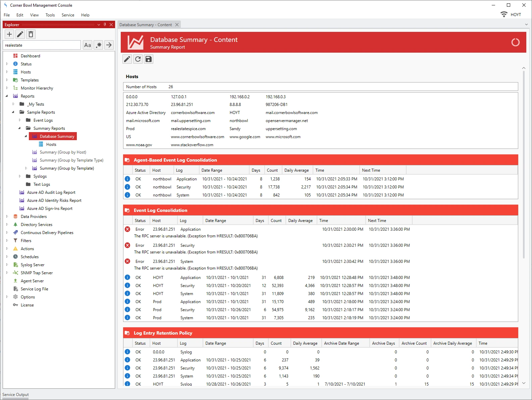Screen dimensions: 532x400
Task: Click the pencil edit icon in Explorer toolbar
Action: pos(20,34)
